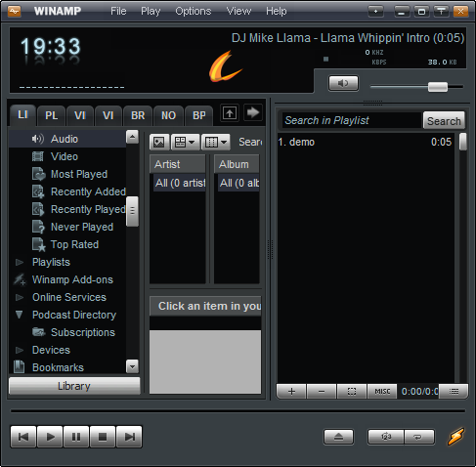
Task: Collapse the Podcast Directory node
Action: pos(20,315)
